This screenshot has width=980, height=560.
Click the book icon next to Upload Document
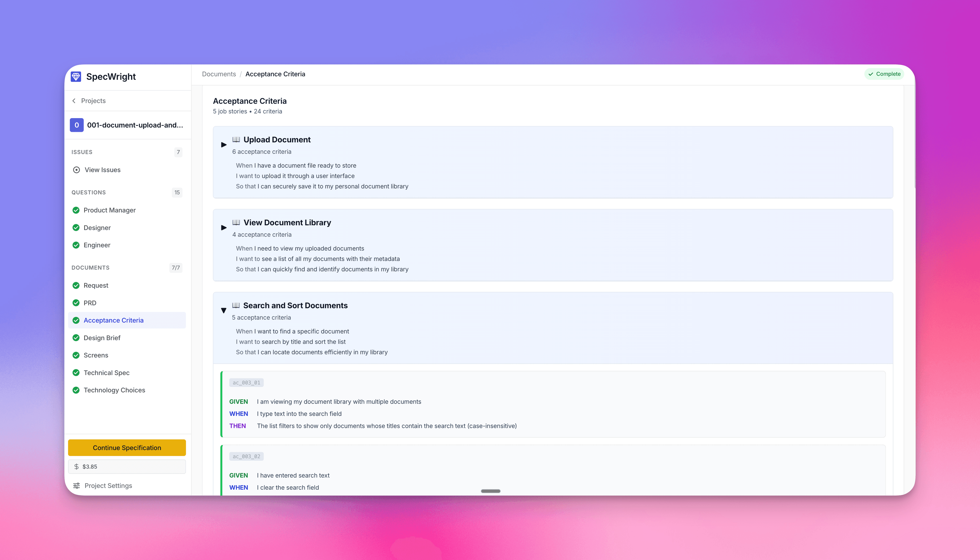click(x=236, y=139)
